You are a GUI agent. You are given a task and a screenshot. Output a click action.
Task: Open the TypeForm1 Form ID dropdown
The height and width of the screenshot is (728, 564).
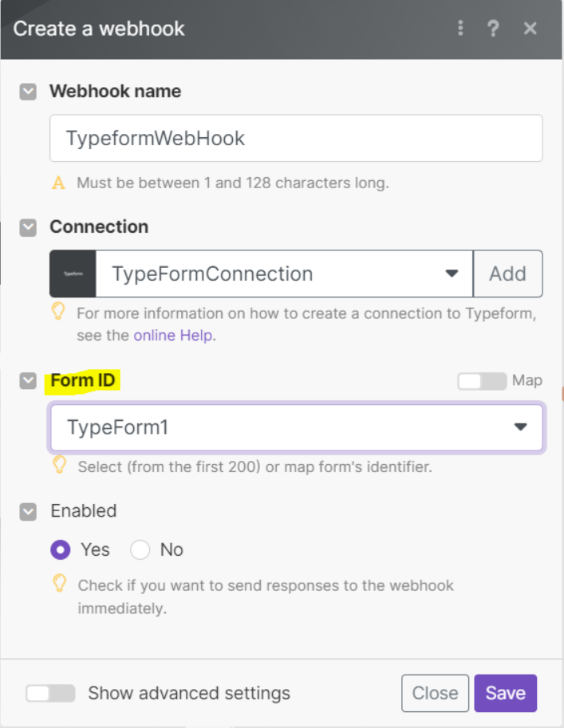point(296,427)
